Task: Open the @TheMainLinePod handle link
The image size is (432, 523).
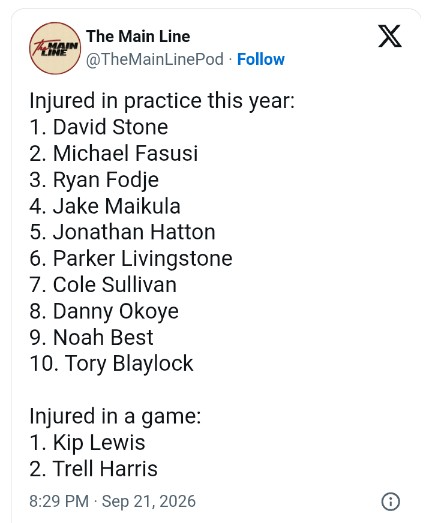Action: click(x=155, y=60)
